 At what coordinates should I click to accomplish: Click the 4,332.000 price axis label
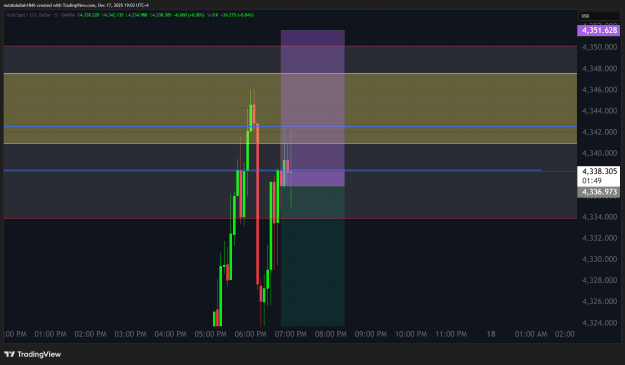599,238
